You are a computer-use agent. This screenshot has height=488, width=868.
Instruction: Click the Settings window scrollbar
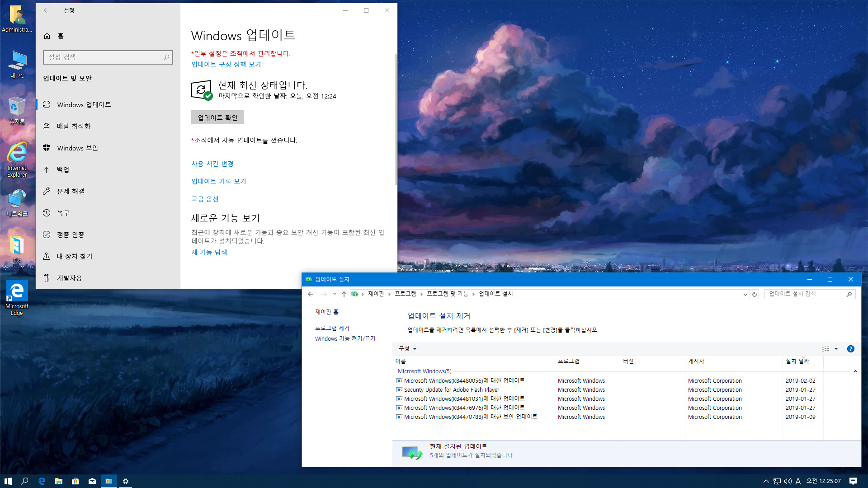(x=396, y=119)
